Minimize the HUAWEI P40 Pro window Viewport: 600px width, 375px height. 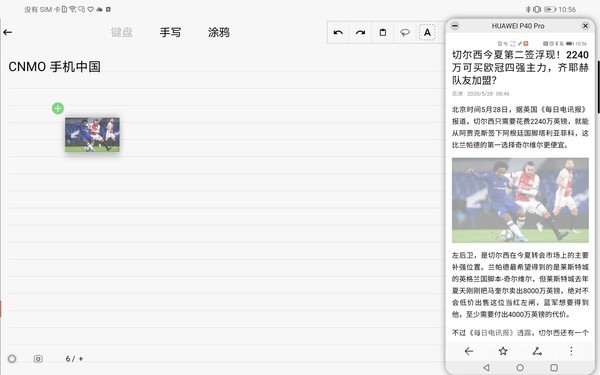click(x=455, y=26)
